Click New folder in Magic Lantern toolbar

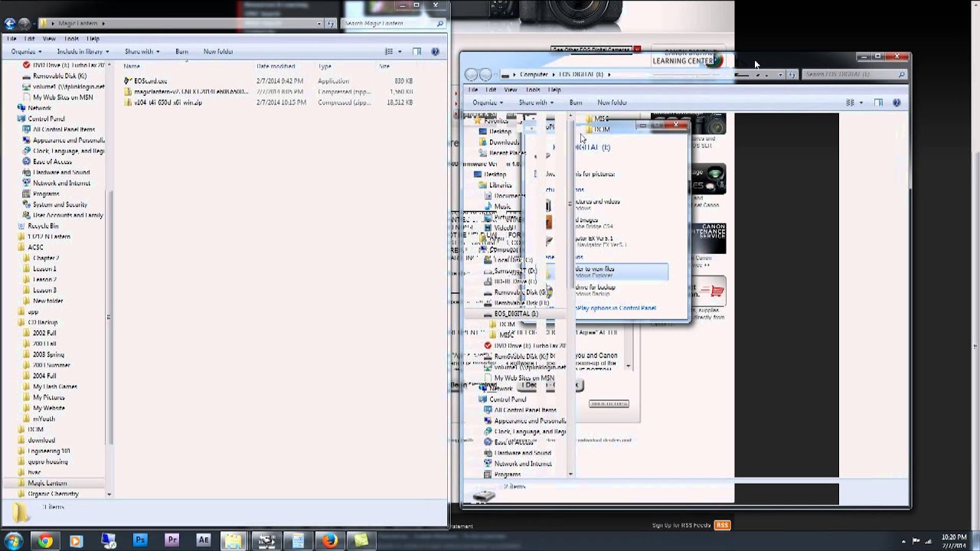click(218, 51)
